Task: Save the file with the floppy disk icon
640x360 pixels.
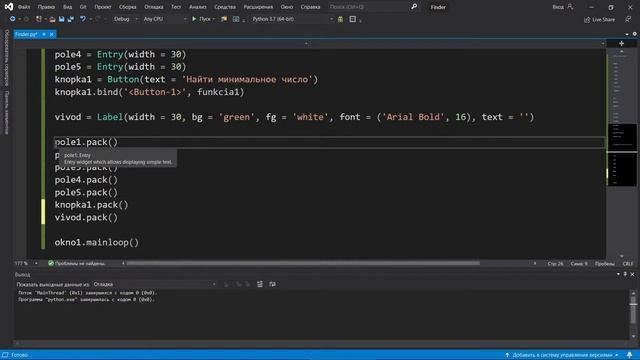Action: click(x=62, y=19)
